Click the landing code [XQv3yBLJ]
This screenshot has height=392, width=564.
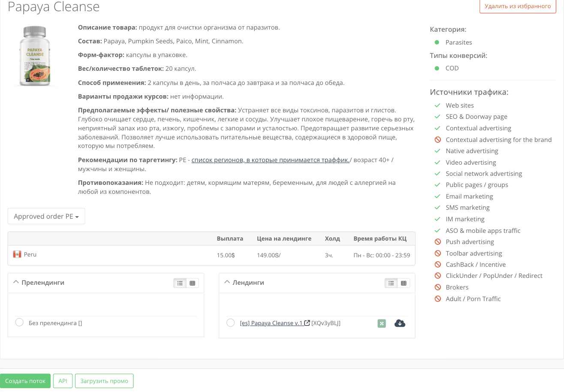point(326,323)
